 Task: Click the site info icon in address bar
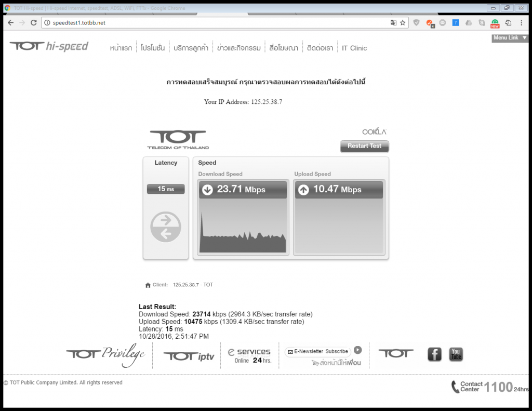click(47, 23)
